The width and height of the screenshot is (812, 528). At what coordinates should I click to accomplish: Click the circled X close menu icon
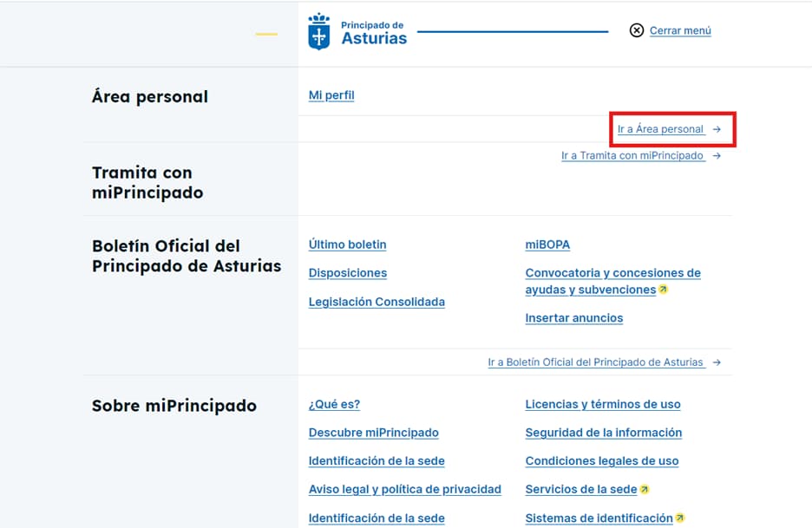tap(637, 30)
